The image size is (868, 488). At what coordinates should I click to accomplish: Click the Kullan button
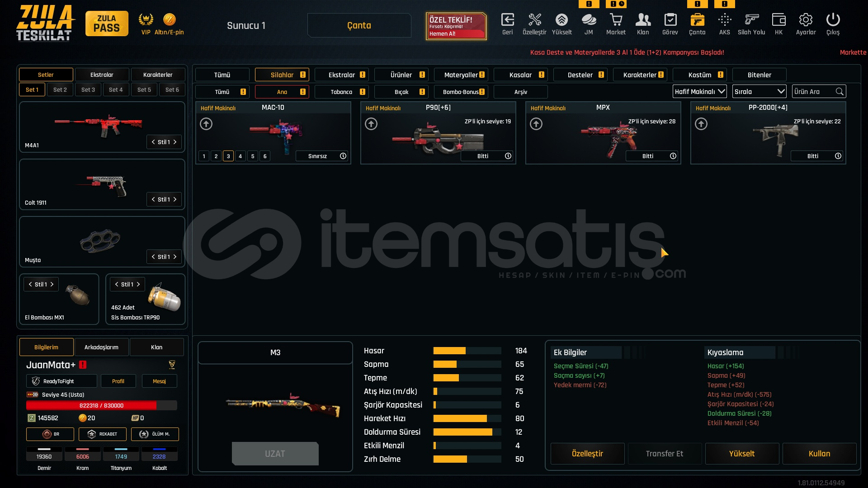pyautogui.click(x=819, y=454)
